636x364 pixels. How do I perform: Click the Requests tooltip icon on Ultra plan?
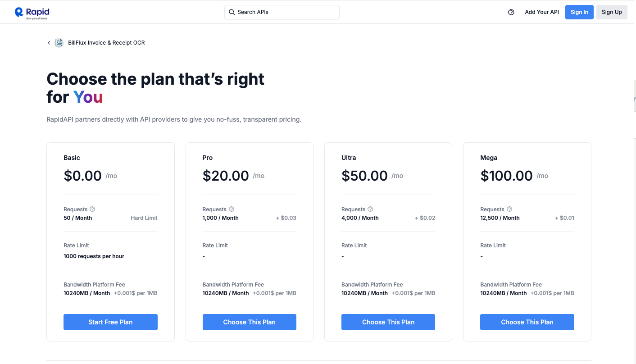pyautogui.click(x=370, y=209)
